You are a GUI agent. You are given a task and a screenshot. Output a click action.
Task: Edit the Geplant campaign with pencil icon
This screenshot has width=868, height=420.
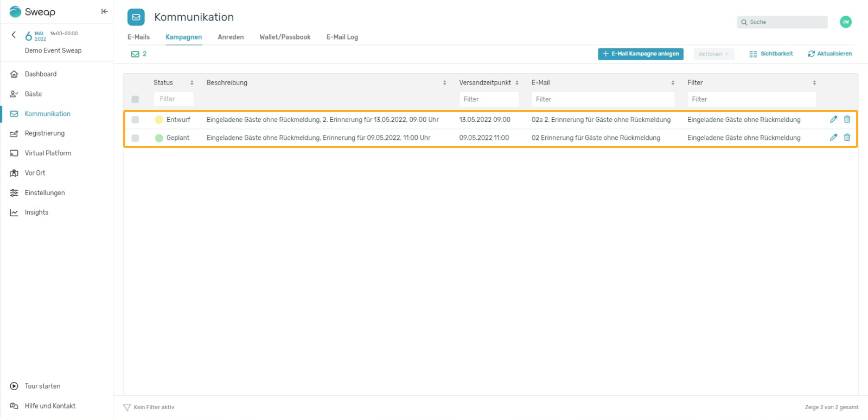coord(833,138)
